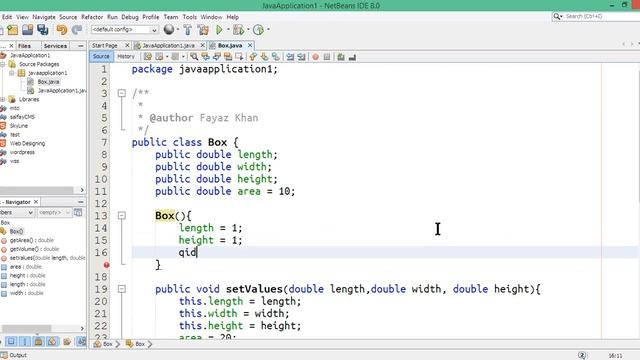The width and height of the screenshot is (640, 360).
Task: Open the Navigate menu
Action: click(44, 17)
